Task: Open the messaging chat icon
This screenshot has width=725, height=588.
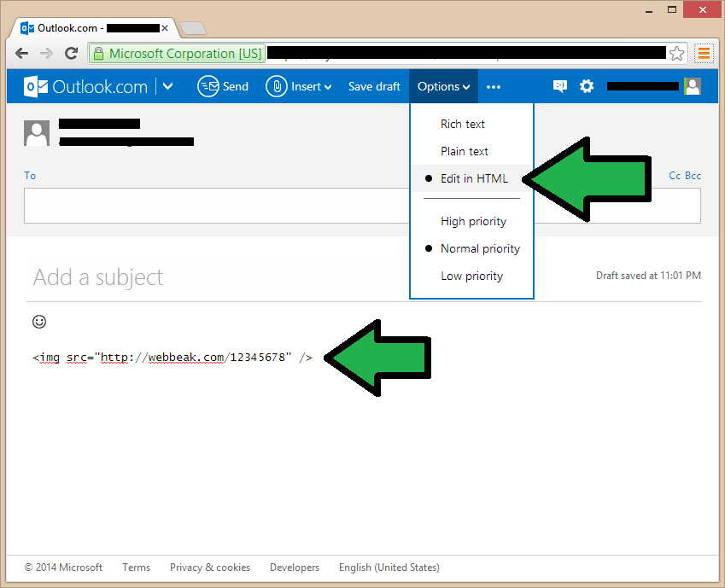Action: click(x=560, y=86)
